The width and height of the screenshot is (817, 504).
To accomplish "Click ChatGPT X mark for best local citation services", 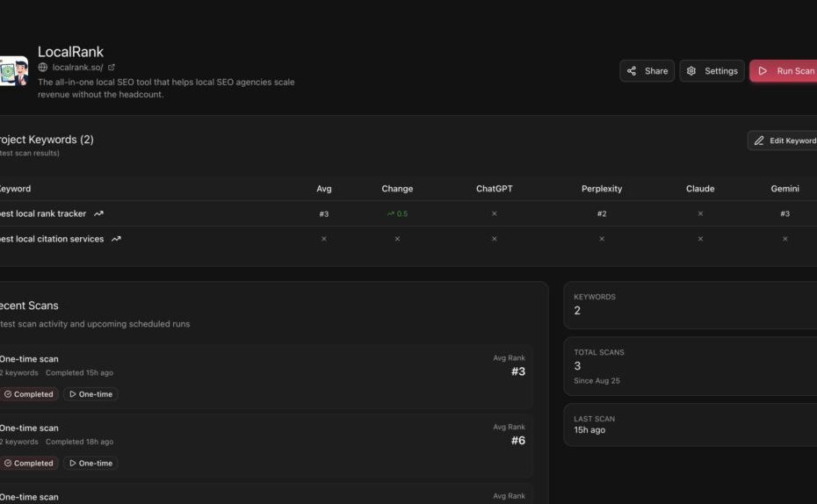I will point(494,239).
